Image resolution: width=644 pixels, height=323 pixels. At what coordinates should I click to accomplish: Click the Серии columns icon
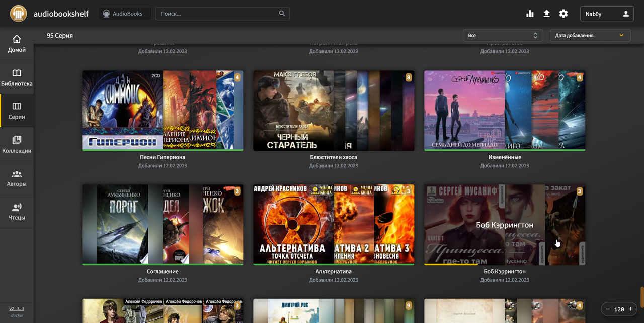17,106
